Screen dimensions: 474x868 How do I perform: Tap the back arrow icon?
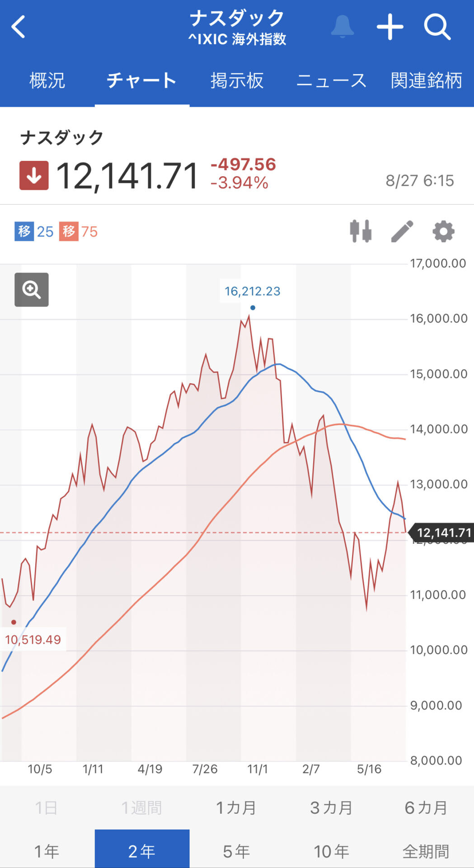coord(18,27)
